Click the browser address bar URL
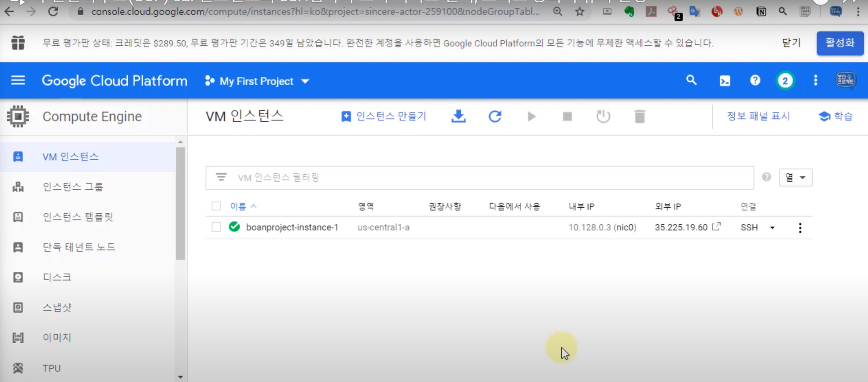This screenshot has height=382, width=868. (315, 11)
